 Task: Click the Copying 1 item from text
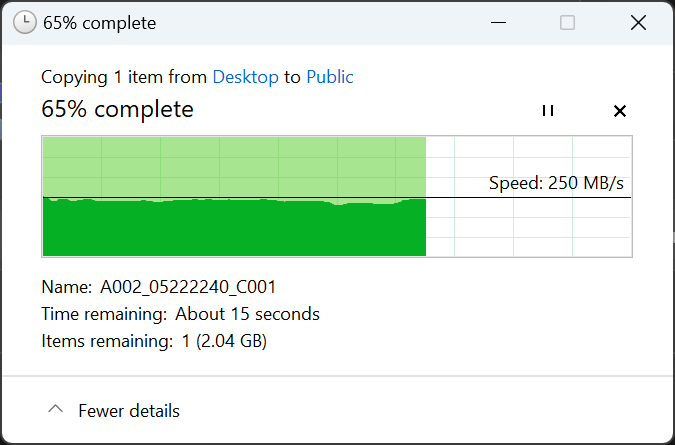(124, 77)
